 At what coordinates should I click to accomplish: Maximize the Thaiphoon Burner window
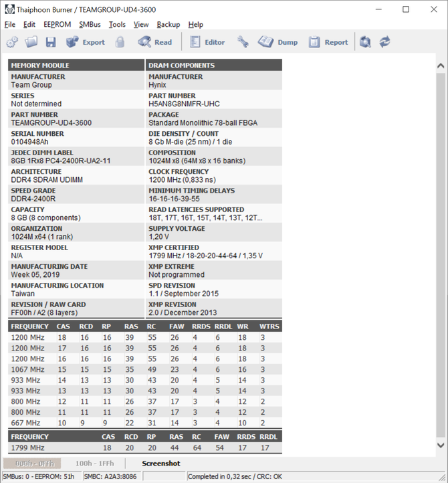point(406,9)
